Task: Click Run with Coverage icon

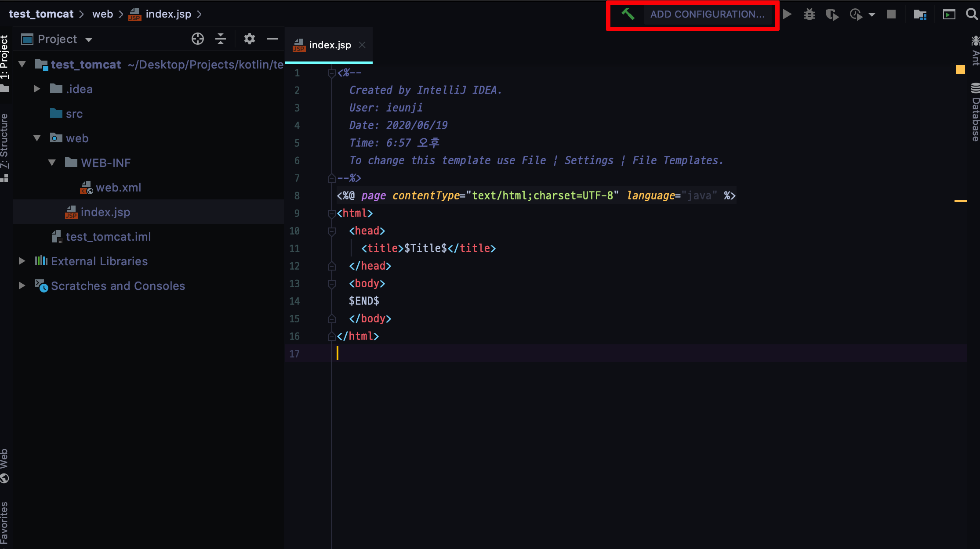Action: tap(832, 14)
